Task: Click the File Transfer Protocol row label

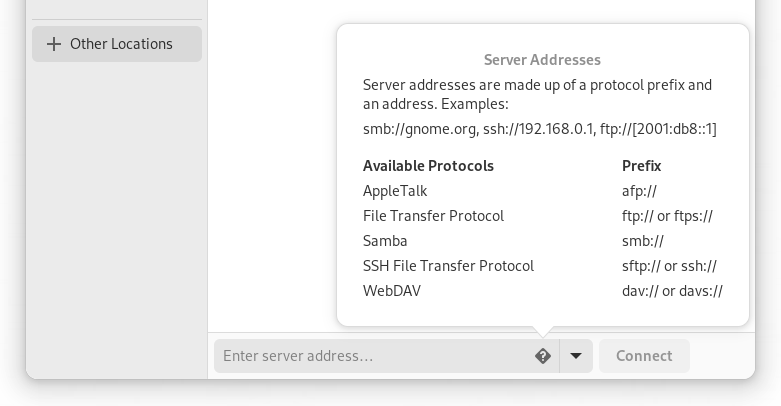Action: (433, 216)
